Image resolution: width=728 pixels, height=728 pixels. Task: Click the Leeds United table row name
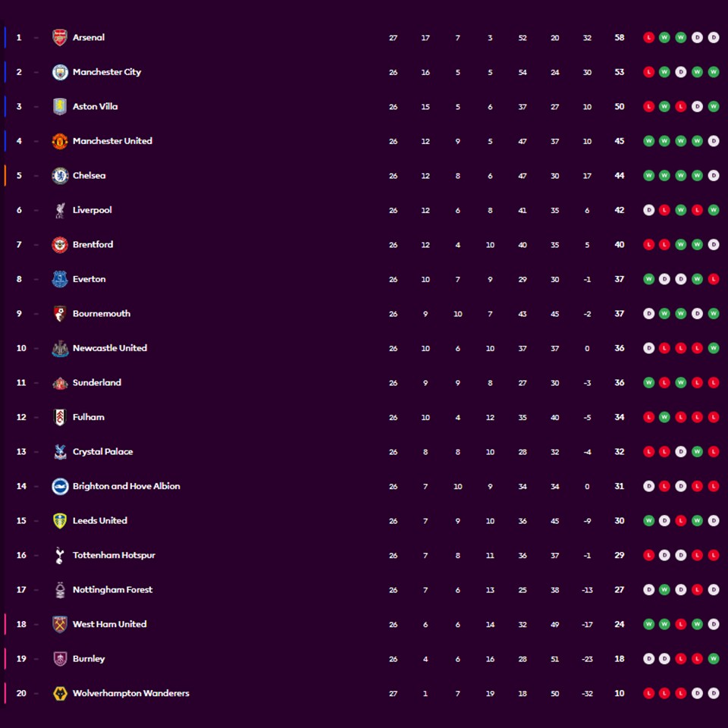[x=99, y=520]
